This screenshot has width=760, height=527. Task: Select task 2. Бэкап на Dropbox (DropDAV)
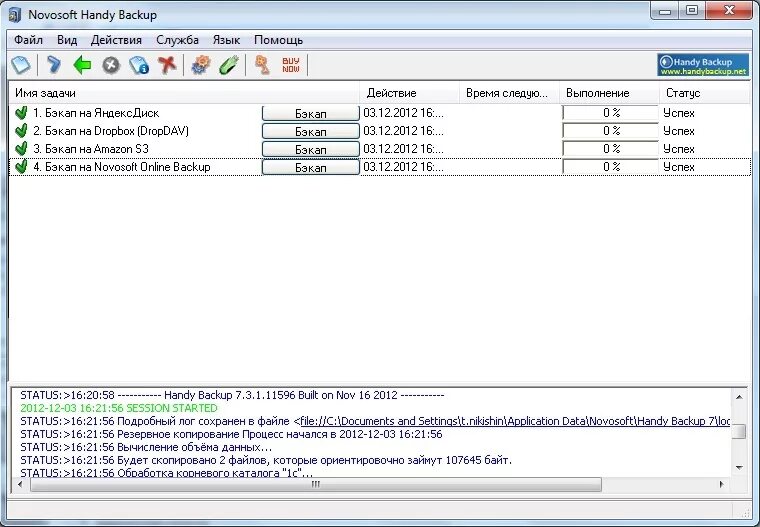pos(111,131)
